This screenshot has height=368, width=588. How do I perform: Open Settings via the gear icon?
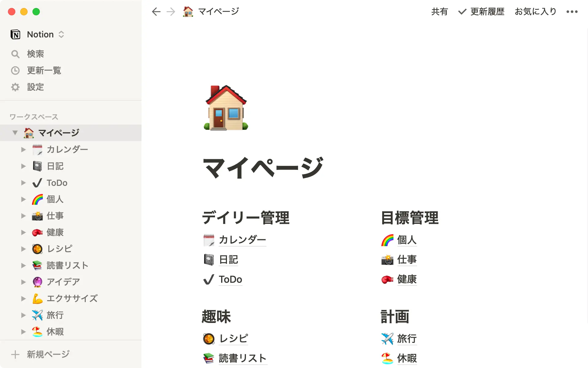[15, 87]
